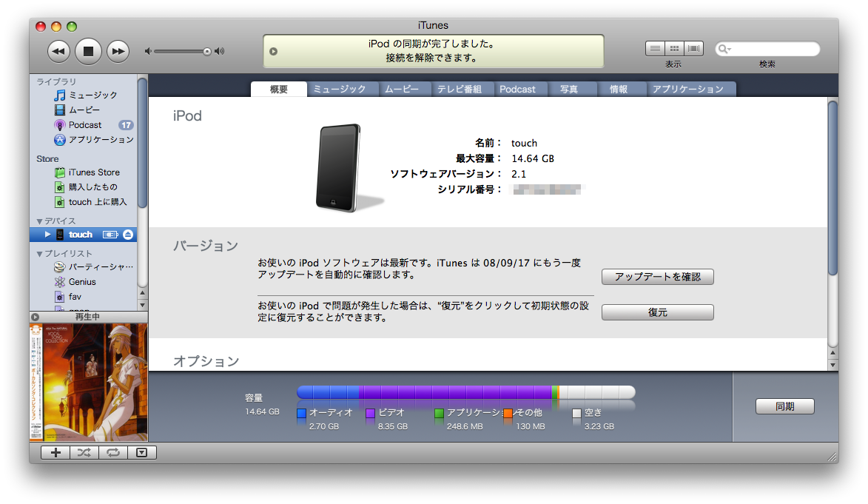868x504 pixels.
Task: Click the rewind previous track button
Action: pos(58,52)
